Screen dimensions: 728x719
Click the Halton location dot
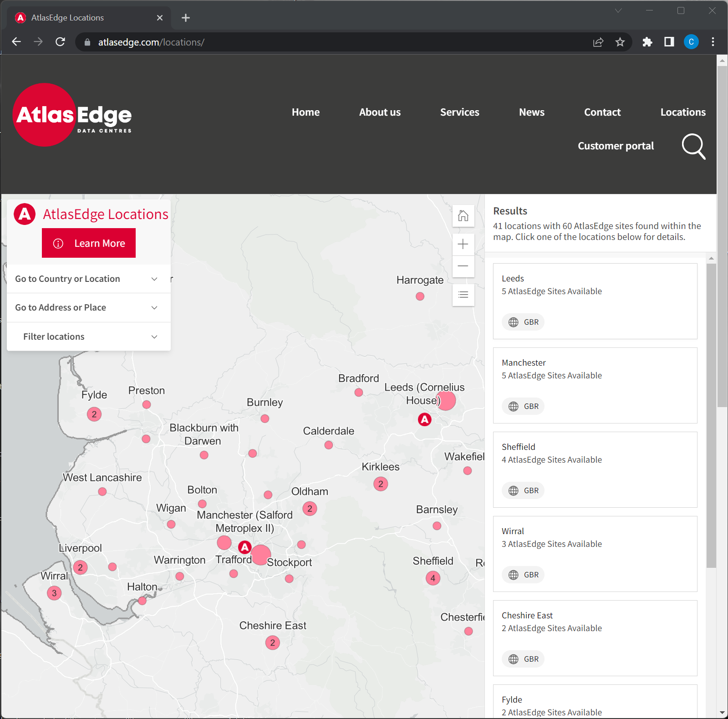143,601
